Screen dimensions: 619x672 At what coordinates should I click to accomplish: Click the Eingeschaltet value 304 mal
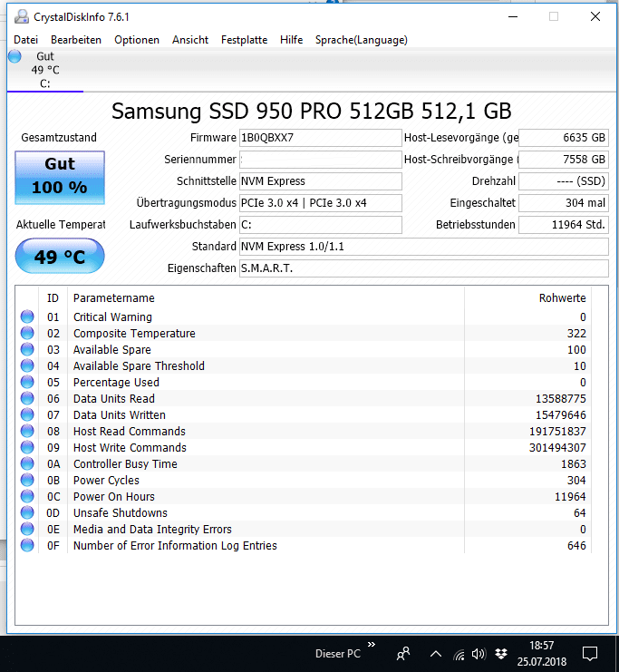pyautogui.click(x=564, y=203)
